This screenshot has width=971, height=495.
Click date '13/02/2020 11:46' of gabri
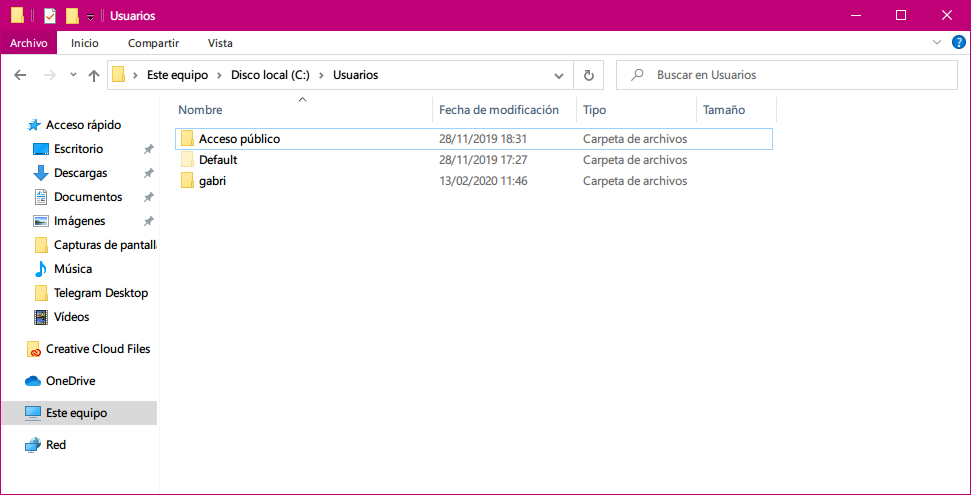[483, 181]
